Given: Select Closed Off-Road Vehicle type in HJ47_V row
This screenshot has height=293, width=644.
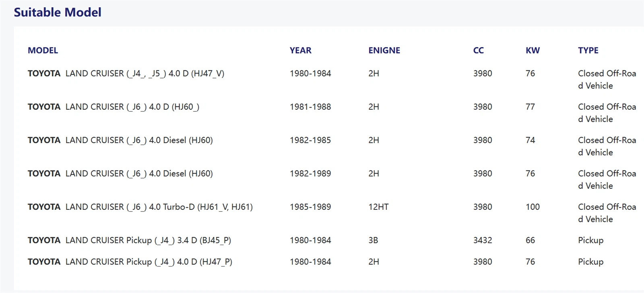Looking at the screenshot, I should click(x=607, y=80).
